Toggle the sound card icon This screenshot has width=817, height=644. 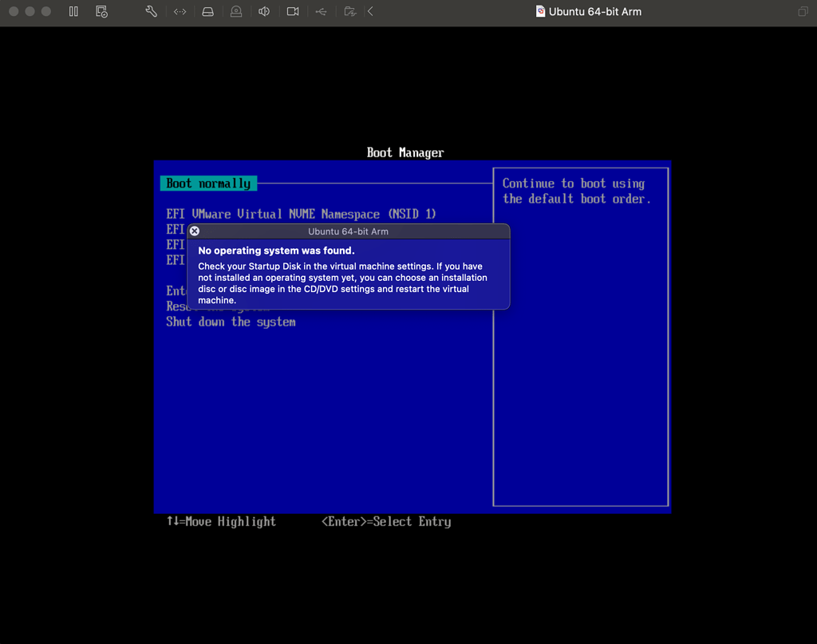pos(264,12)
